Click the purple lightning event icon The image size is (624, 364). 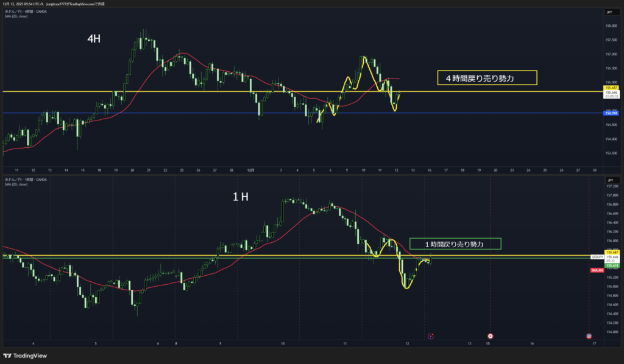point(431,335)
